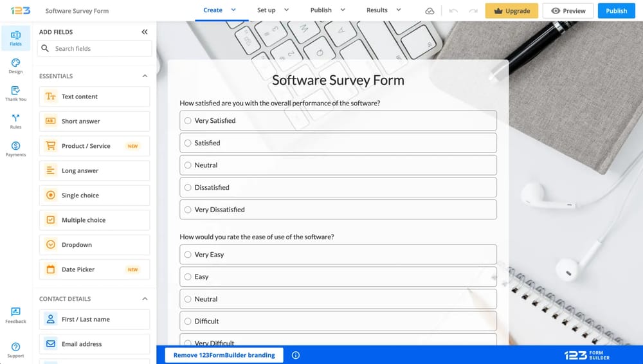The width and height of the screenshot is (643, 364).
Task: Open the Payments panel
Action: click(x=15, y=149)
